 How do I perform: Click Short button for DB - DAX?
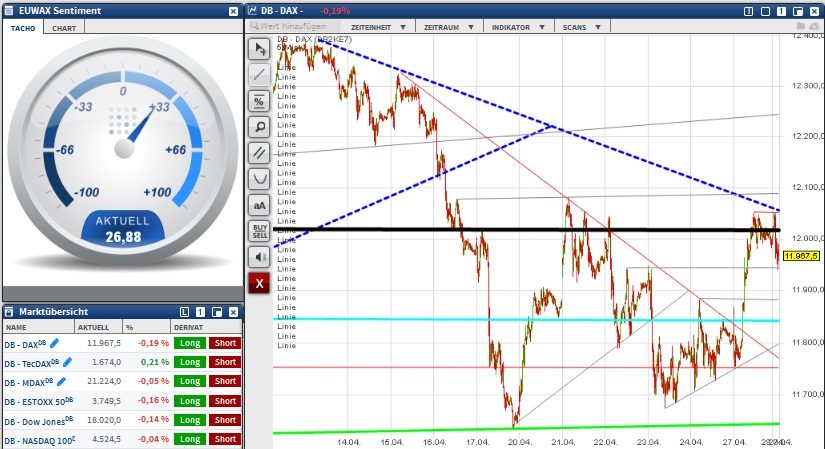pos(225,343)
